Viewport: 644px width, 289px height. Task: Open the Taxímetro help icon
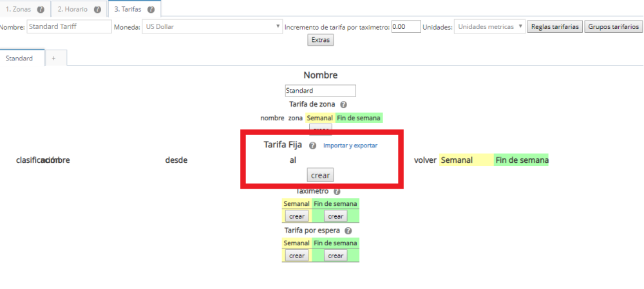336,191
